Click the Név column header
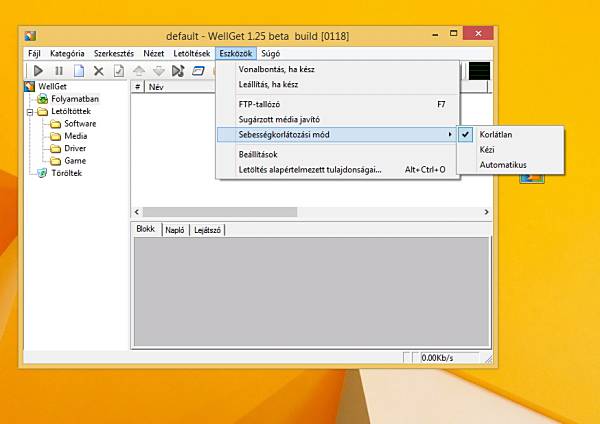The image size is (600, 424). (180, 87)
